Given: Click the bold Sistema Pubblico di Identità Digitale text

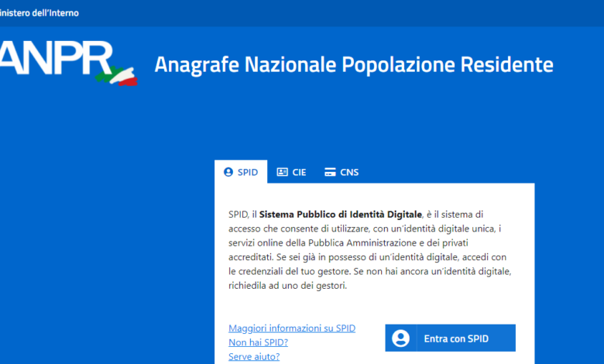Looking at the screenshot, I should coord(341,214).
